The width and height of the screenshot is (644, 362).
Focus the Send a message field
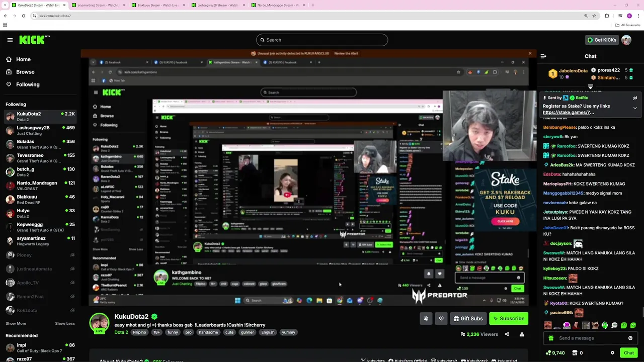click(x=590, y=338)
